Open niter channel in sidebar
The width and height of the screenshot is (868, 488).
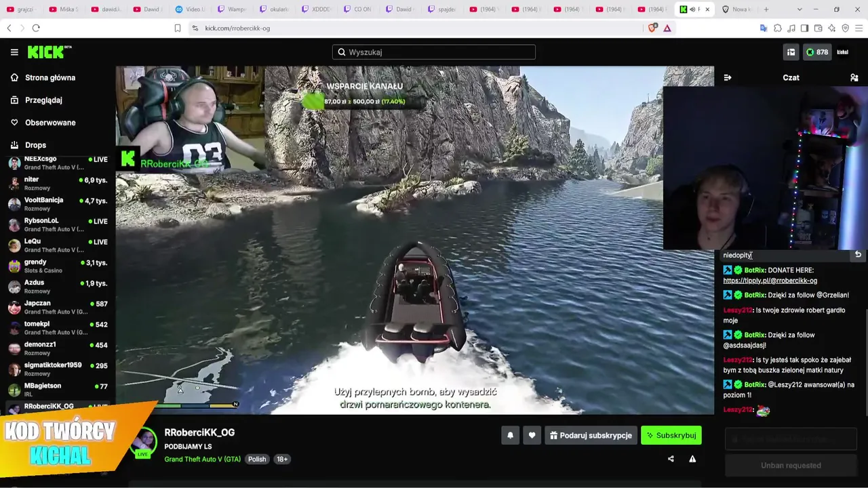click(x=58, y=183)
